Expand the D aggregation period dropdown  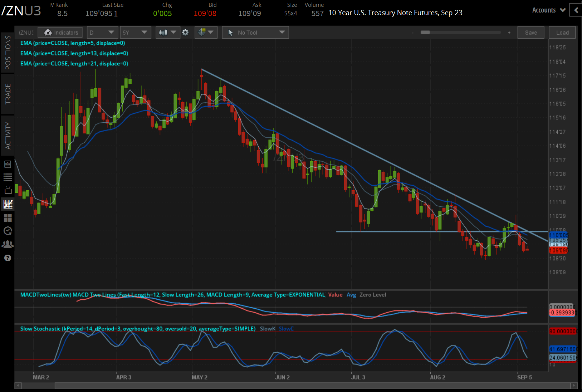pos(102,33)
